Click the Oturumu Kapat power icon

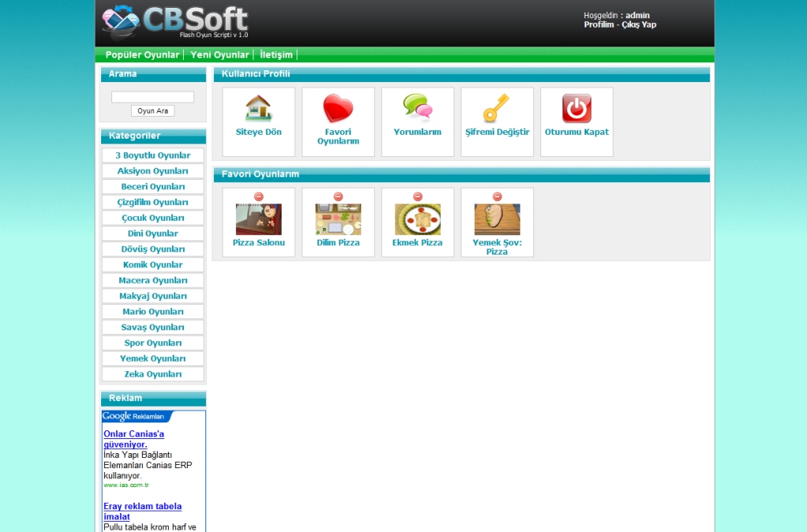pos(577,108)
